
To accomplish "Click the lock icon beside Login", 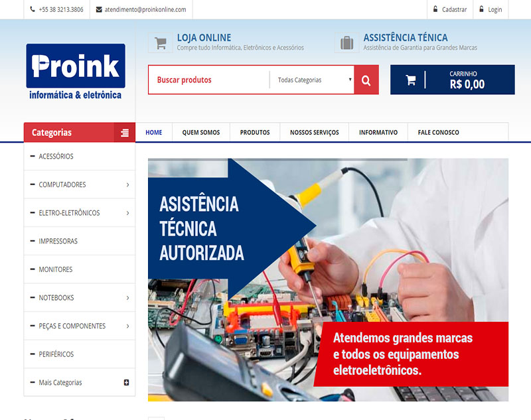I will point(481,9).
